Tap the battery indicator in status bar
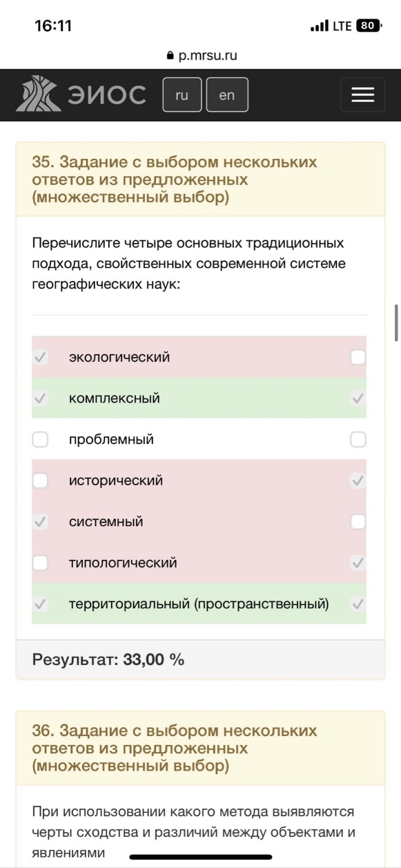 click(x=369, y=26)
